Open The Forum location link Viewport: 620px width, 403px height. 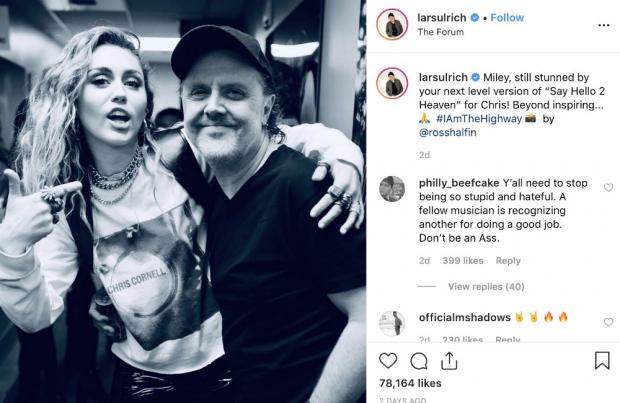click(x=438, y=32)
